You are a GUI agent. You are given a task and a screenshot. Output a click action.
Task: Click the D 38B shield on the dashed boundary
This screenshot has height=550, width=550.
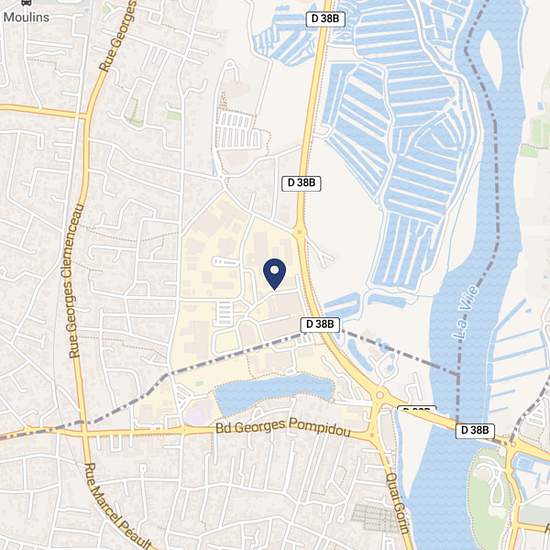320,324
